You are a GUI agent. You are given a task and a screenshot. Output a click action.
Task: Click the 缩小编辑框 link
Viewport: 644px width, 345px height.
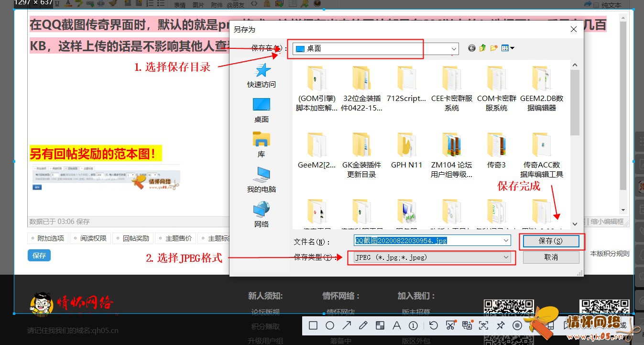(x=607, y=222)
